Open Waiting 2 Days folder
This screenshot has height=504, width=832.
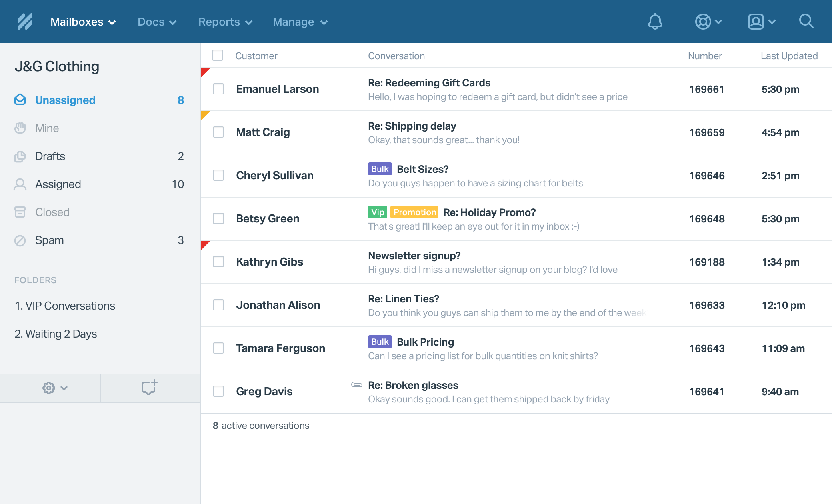click(x=55, y=334)
